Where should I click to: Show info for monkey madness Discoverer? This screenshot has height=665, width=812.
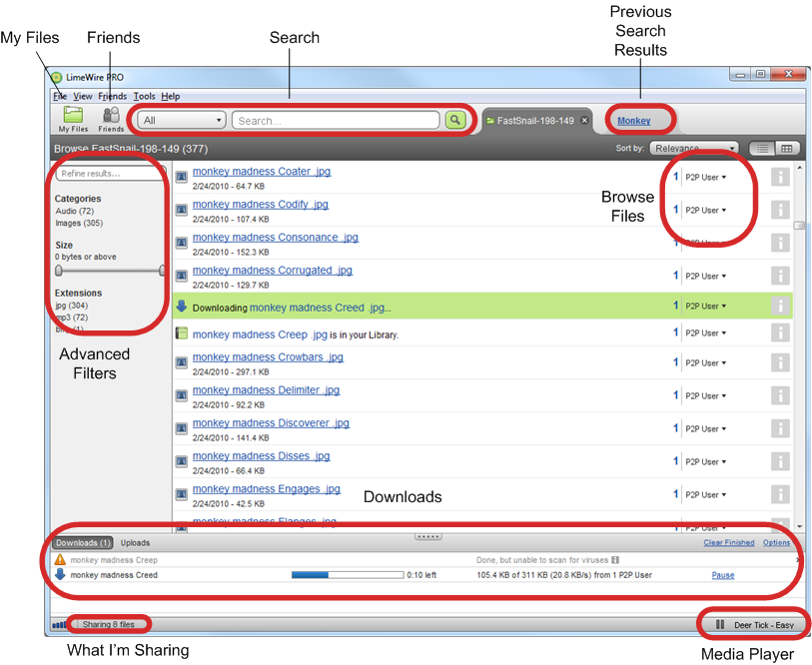780,428
